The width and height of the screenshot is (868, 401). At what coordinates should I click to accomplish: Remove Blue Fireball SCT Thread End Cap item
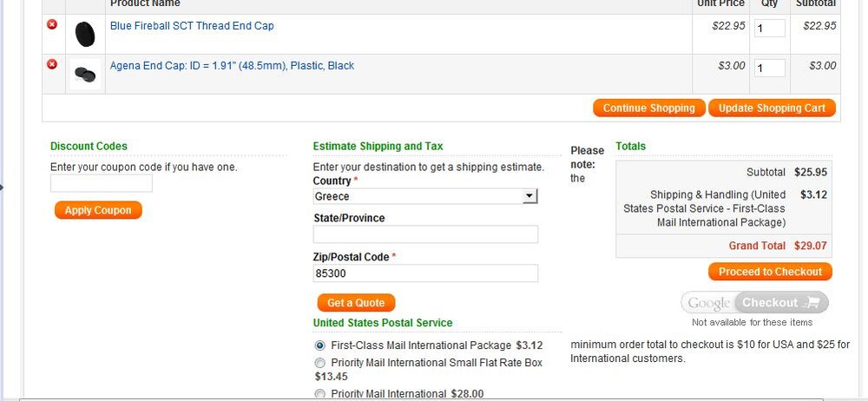pyautogui.click(x=52, y=24)
